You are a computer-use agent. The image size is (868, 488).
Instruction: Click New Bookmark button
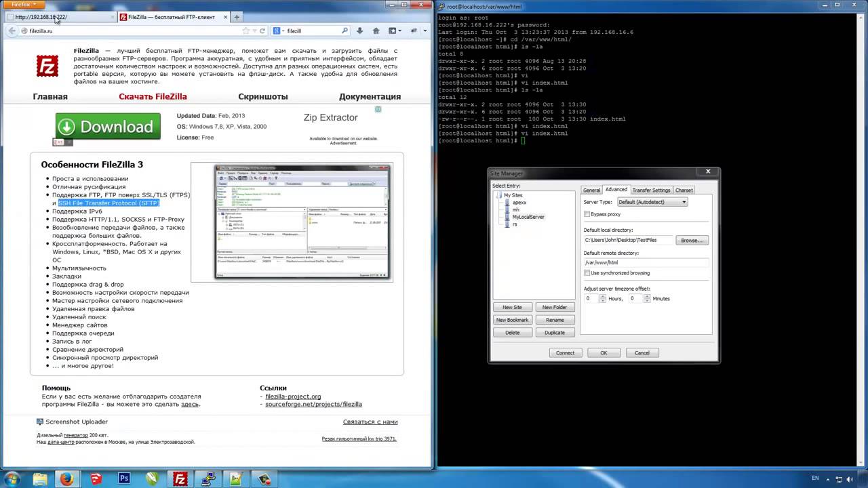[x=512, y=320]
